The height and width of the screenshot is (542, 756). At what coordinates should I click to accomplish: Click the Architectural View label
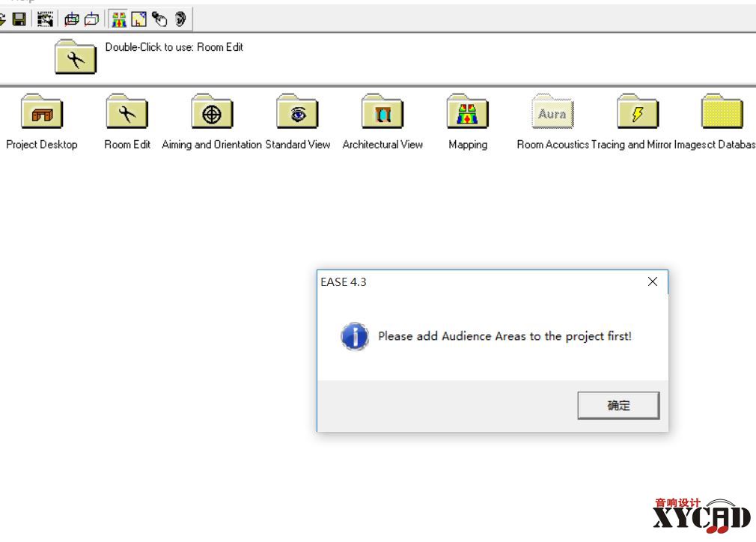[382, 144]
